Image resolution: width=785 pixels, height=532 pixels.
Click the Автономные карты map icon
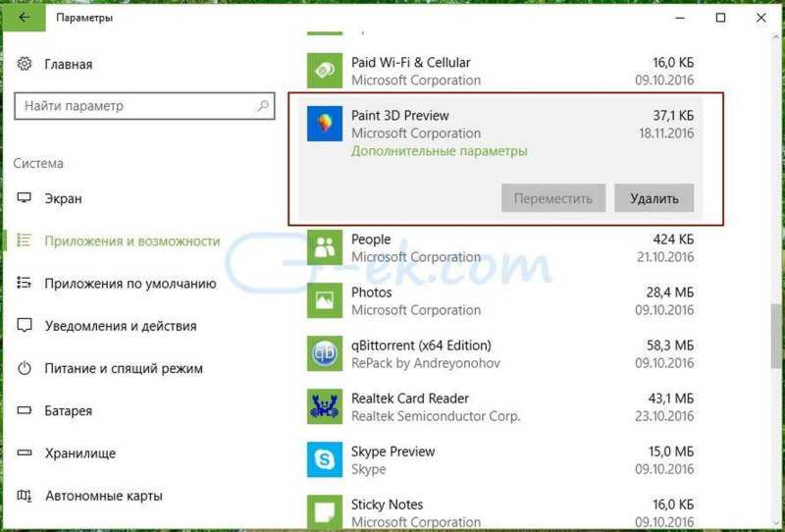[24, 496]
